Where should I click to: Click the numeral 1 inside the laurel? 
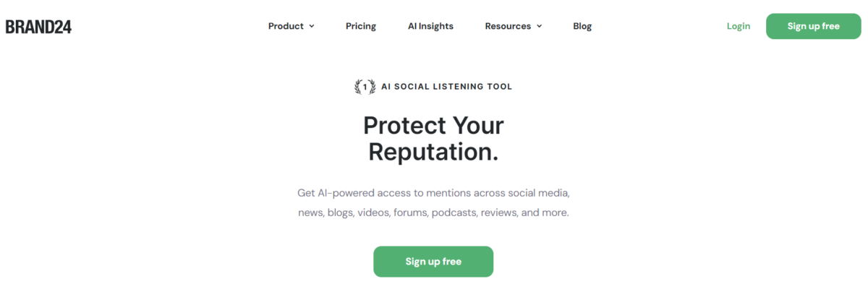point(365,87)
